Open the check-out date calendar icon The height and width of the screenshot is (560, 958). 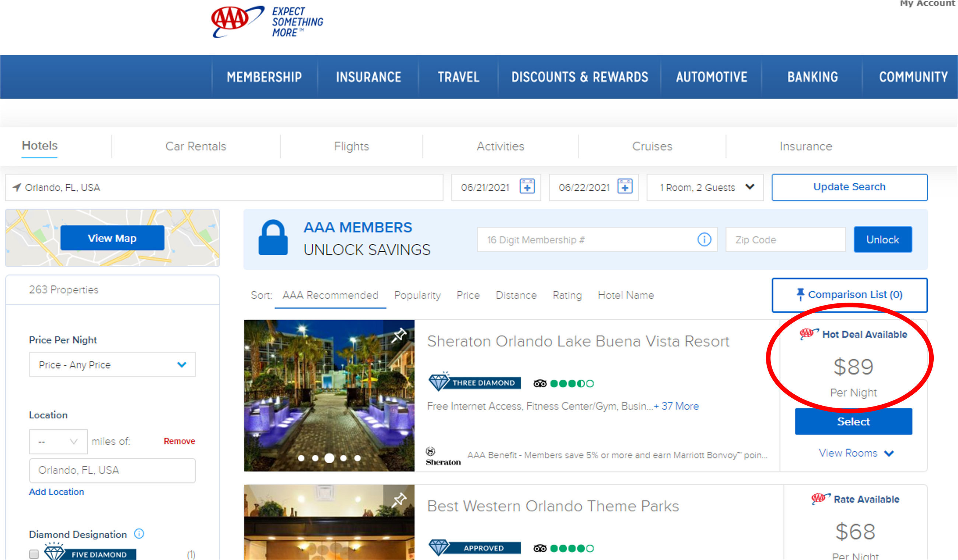(x=625, y=187)
